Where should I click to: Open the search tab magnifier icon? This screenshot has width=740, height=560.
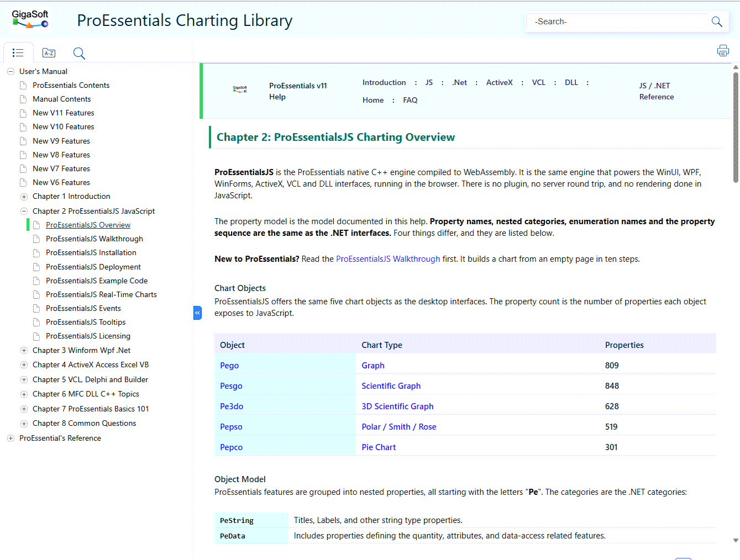point(79,53)
